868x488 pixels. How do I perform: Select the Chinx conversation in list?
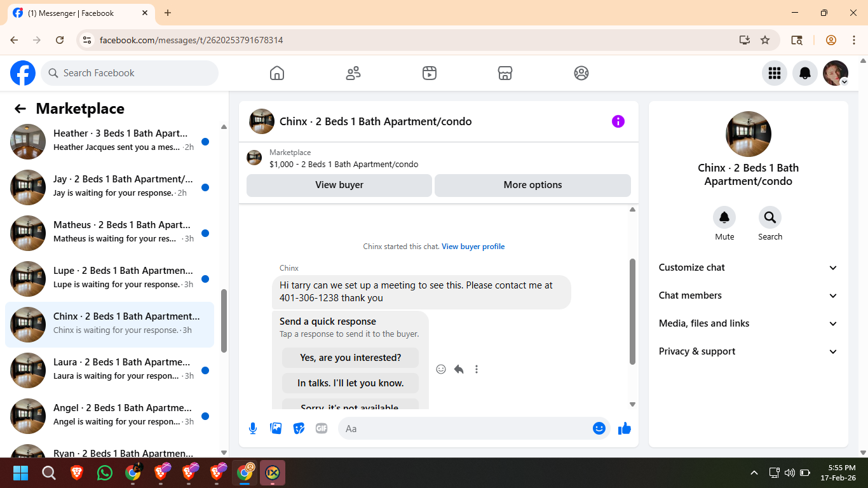[109, 325]
